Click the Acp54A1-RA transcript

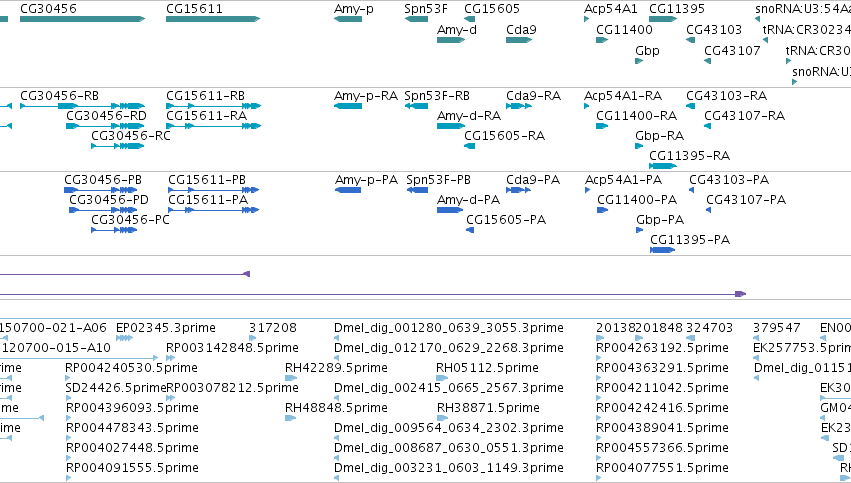point(587,106)
